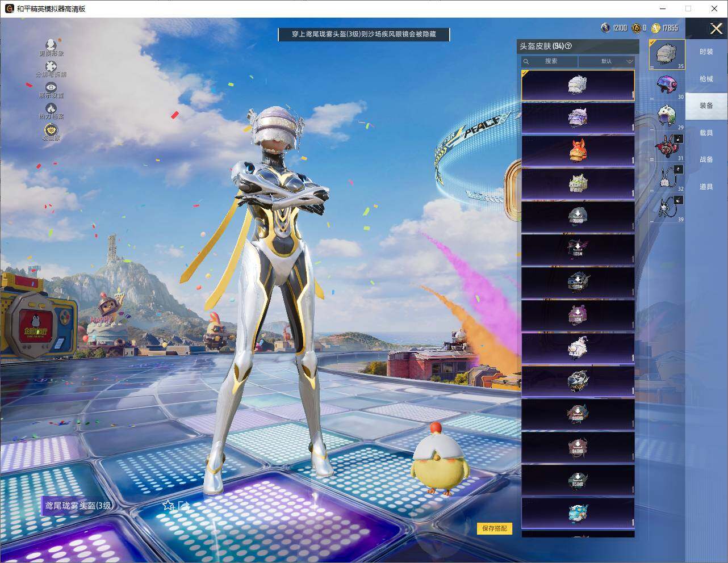Select the red backpack category numbered 31
This screenshot has width=728, height=563.
click(667, 147)
